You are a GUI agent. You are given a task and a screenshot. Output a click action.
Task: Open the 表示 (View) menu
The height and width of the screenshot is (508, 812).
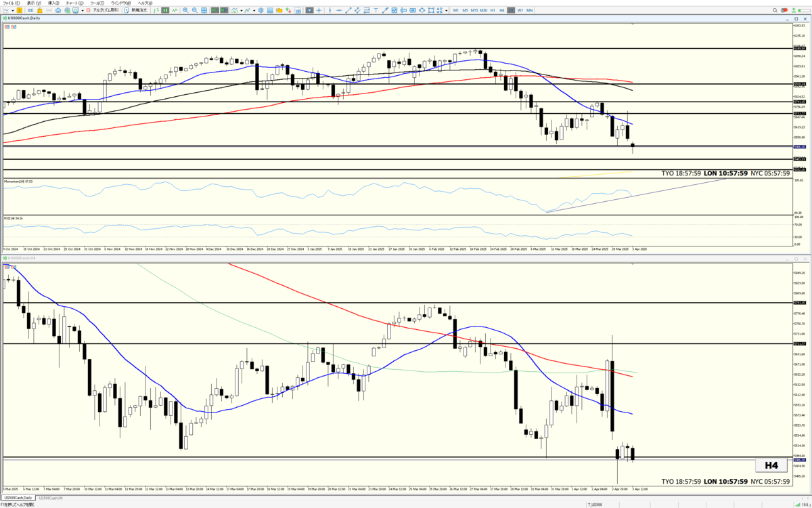[x=34, y=3]
